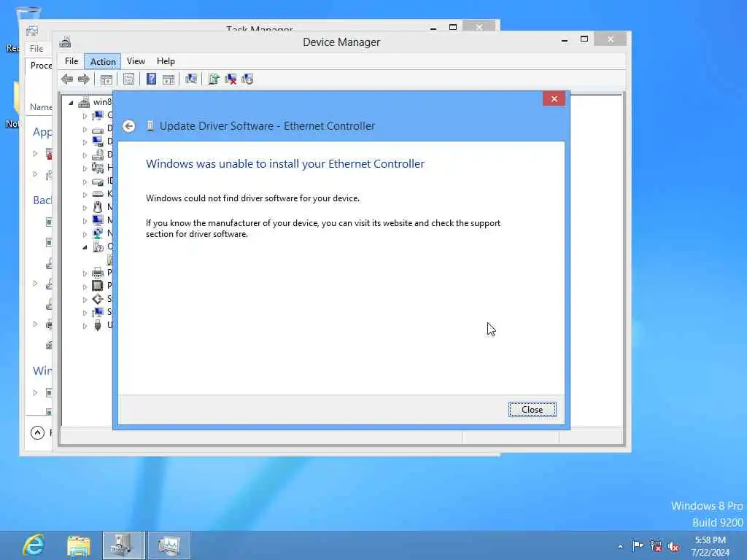Screen dimensions: 747x560
Task: Click the red X of the Update Driver dialog
Action: pos(554,98)
